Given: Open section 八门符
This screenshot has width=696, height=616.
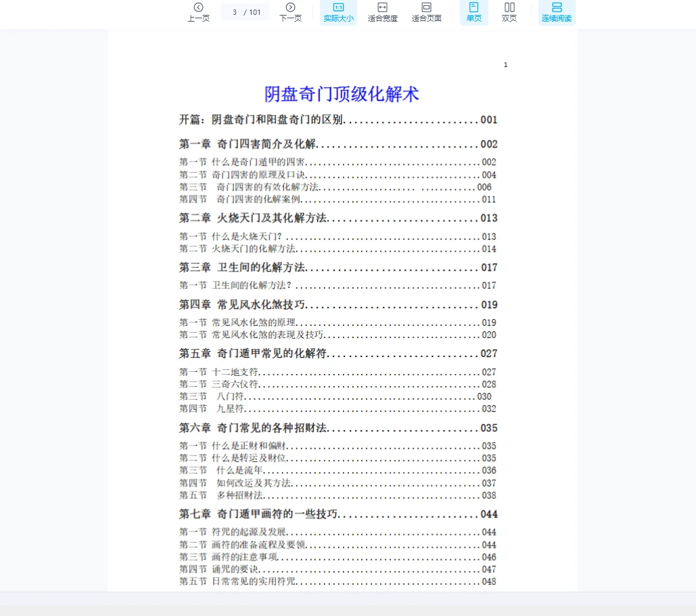Looking at the screenshot, I should [x=335, y=396].
